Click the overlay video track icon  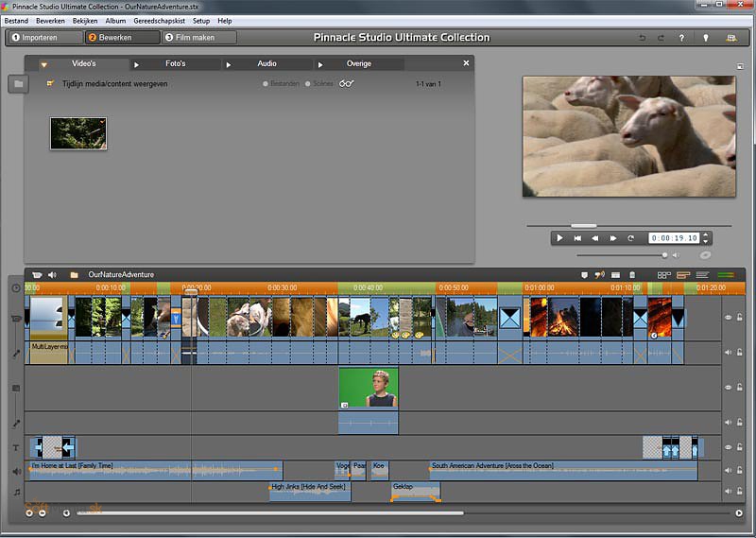click(x=16, y=388)
